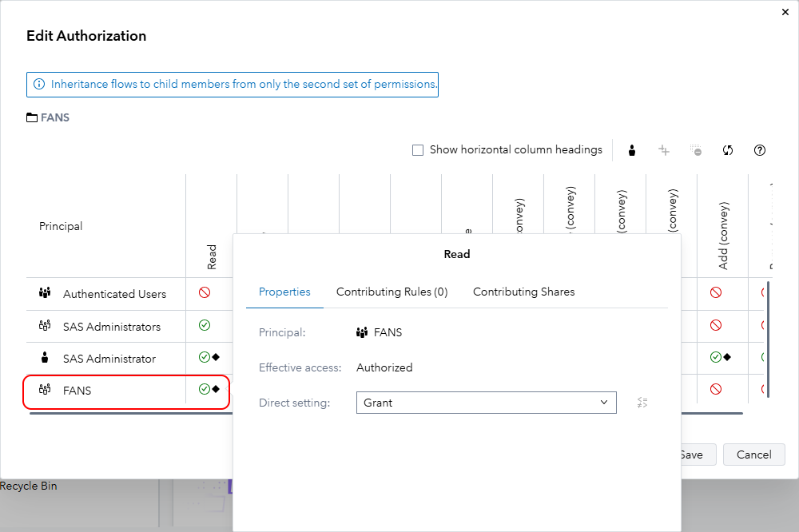Screen dimensions: 799x532
Task: Click Add (convey) grant icon for SAS Administrator
Action: (x=716, y=357)
